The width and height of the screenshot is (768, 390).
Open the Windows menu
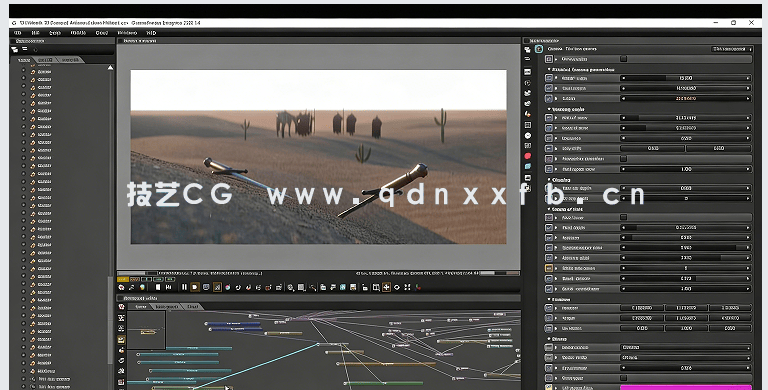127,33
